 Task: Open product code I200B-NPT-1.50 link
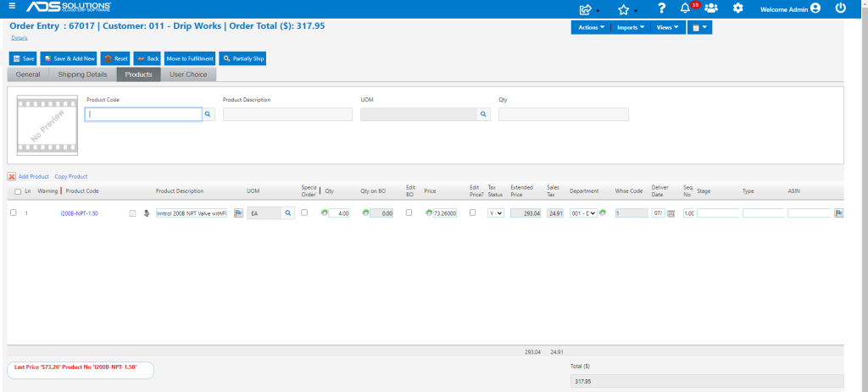79,213
